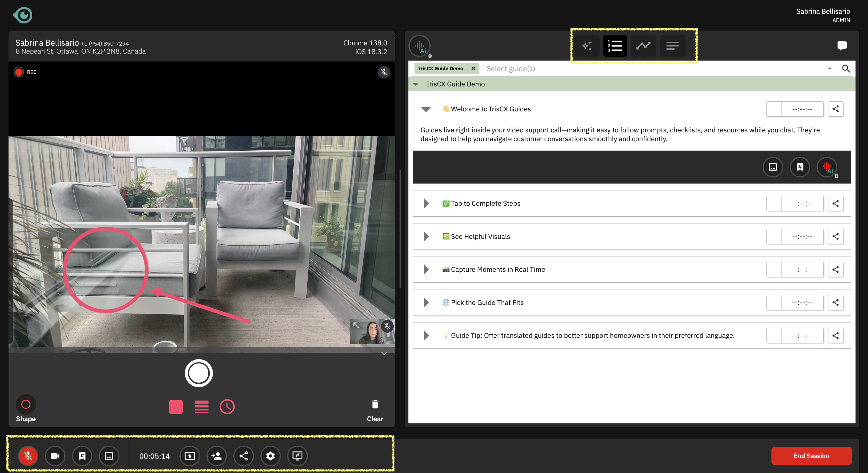
Task: Clear all annotations with trash icon
Action: click(375, 410)
